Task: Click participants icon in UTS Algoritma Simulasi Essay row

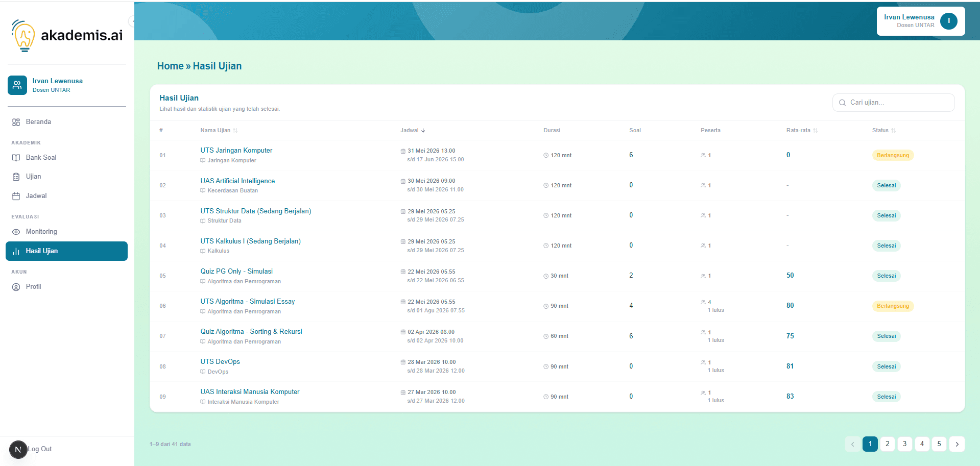Action: [703, 302]
